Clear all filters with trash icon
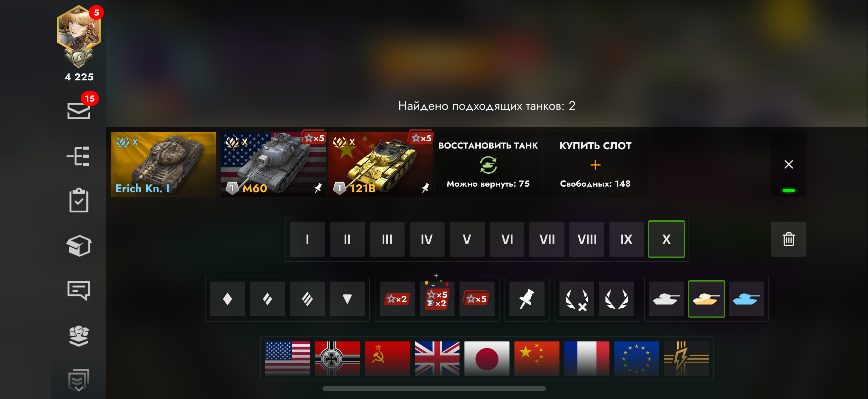This screenshot has height=399, width=868. (789, 239)
